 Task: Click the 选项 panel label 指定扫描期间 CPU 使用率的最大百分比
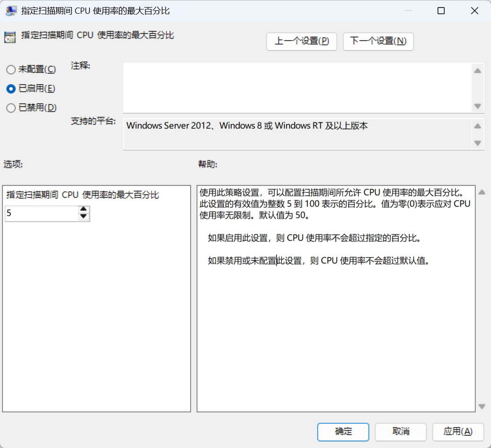click(83, 195)
